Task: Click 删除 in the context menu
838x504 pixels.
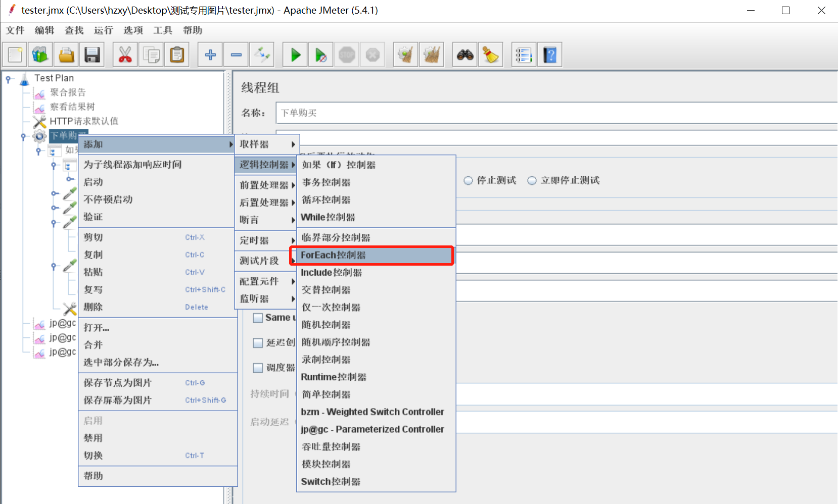Action: point(158,307)
